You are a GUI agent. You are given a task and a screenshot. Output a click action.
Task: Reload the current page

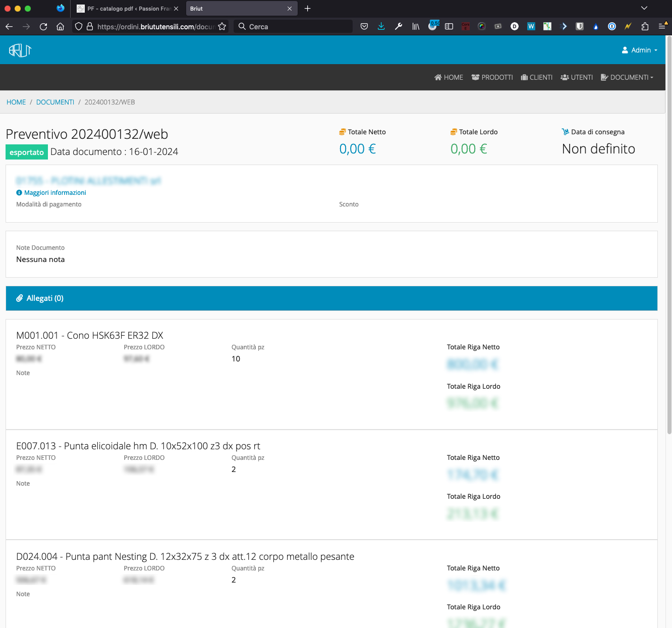pos(43,26)
